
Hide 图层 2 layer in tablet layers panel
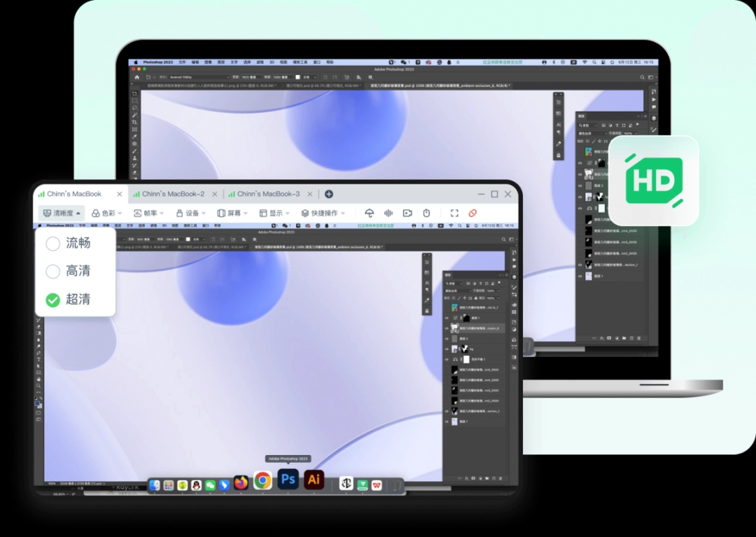(x=447, y=339)
